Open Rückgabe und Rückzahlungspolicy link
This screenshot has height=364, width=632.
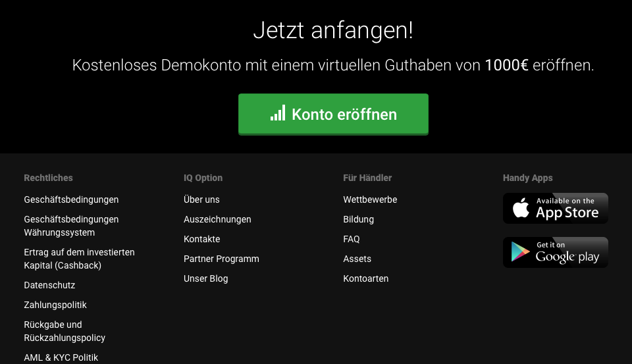[x=65, y=331]
